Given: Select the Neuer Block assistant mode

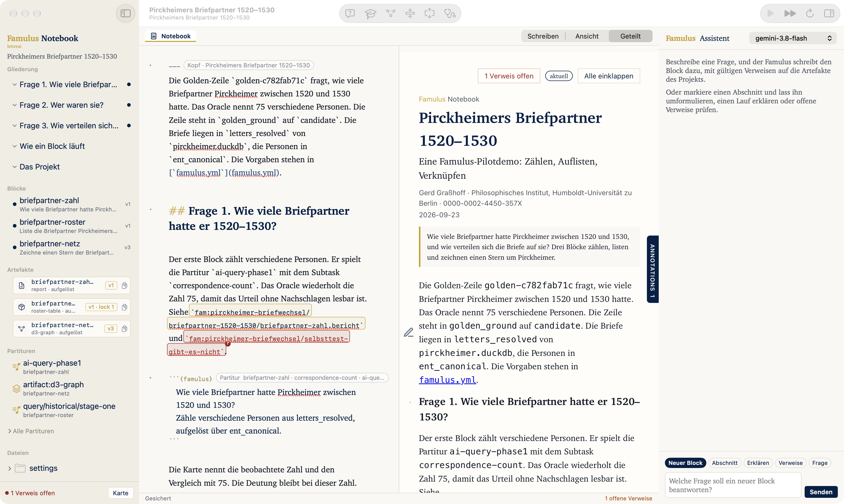Looking at the screenshot, I should [x=685, y=463].
